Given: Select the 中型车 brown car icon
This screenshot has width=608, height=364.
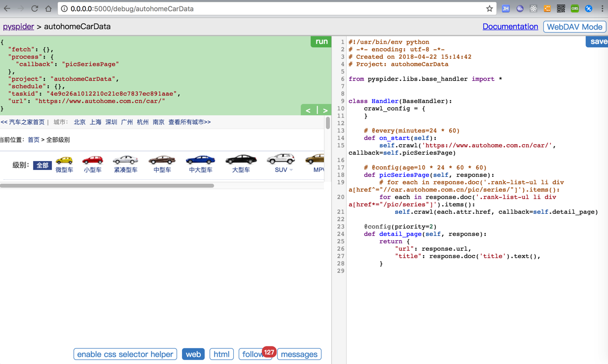Looking at the screenshot, I should click(x=162, y=160).
